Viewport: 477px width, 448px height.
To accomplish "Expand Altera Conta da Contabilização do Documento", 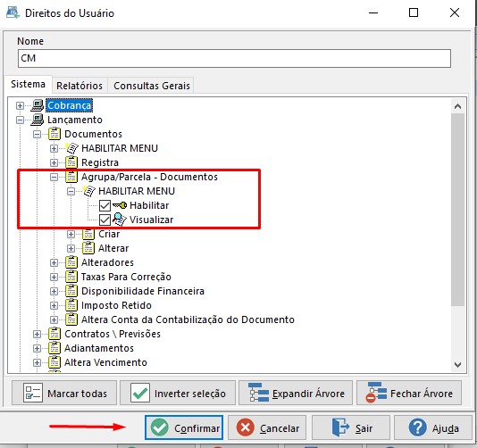I will tap(54, 319).
